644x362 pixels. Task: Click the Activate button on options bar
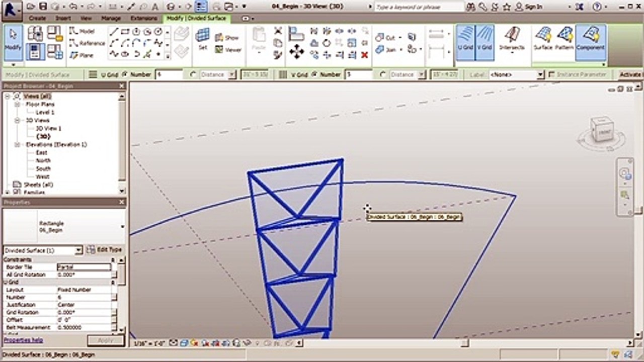point(631,74)
